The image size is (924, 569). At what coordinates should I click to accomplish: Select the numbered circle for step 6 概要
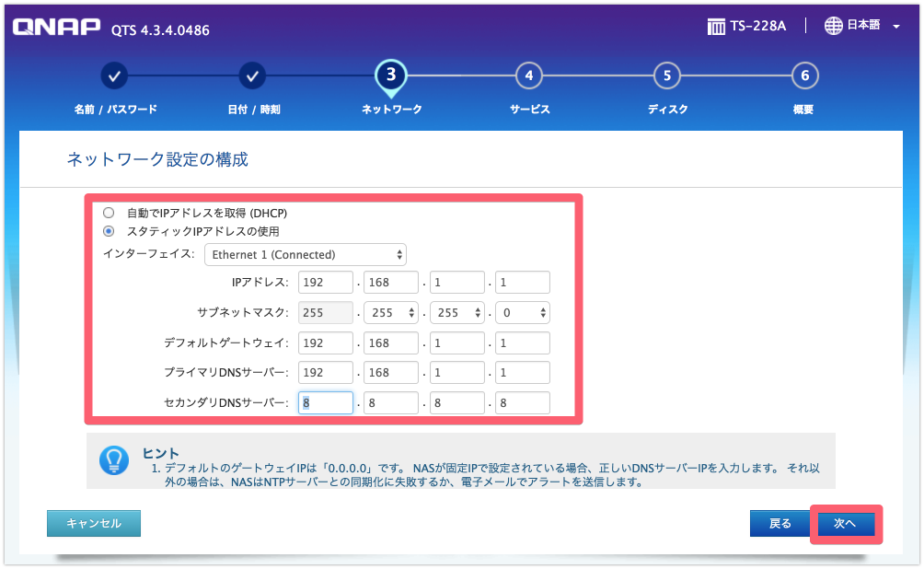[x=804, y=76]
